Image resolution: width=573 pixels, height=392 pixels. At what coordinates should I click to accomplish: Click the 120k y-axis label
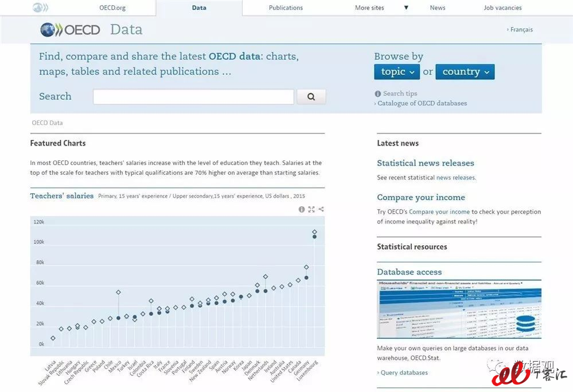[39, 222]
